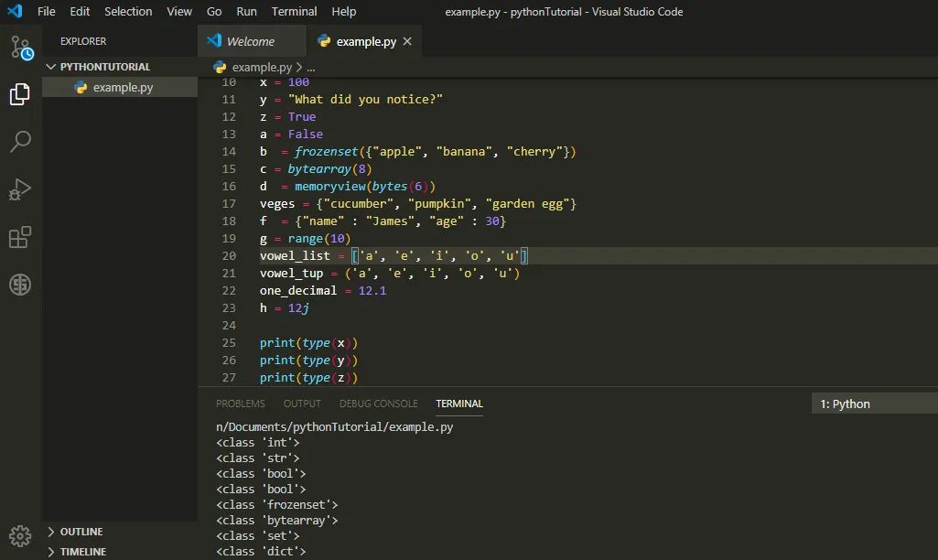Click line number 14 in the gutter

tap(229, 152)
